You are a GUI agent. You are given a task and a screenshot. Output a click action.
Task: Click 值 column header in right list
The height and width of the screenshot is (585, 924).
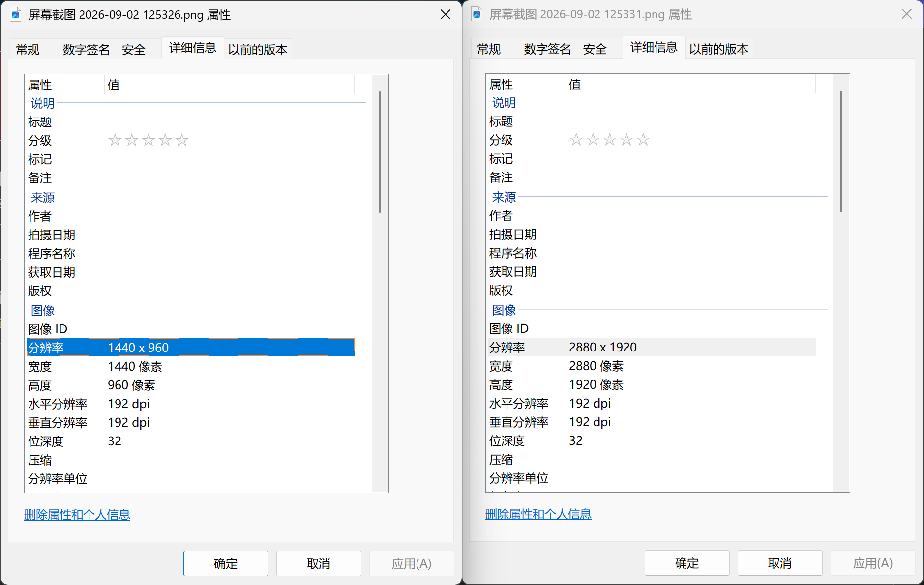coord(690,84)
